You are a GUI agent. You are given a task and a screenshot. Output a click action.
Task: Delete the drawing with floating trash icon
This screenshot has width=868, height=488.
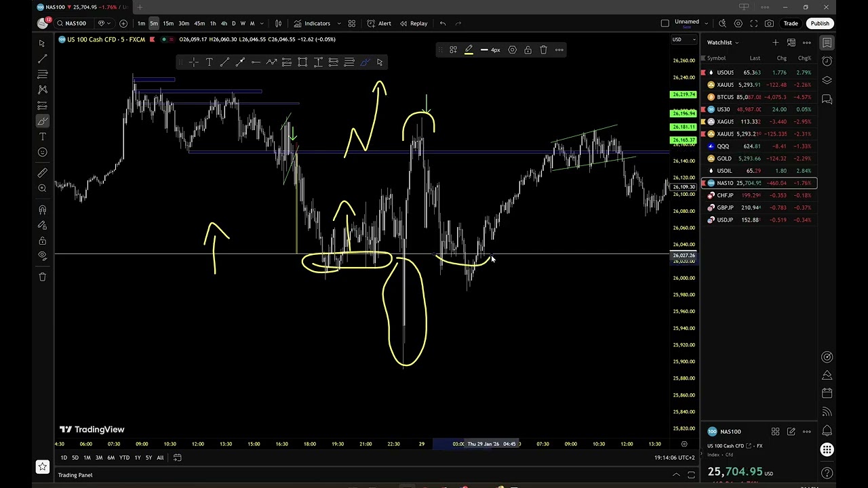543,49
